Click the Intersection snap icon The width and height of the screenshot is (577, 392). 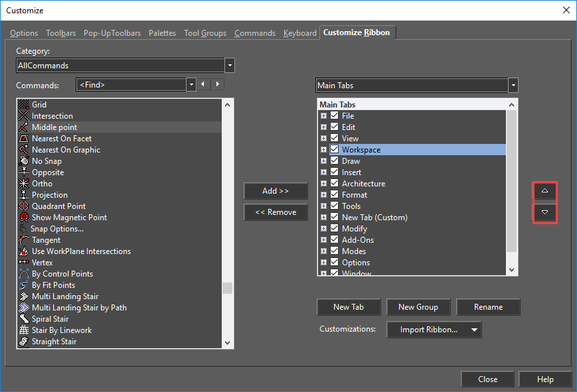tap(24, 116)
